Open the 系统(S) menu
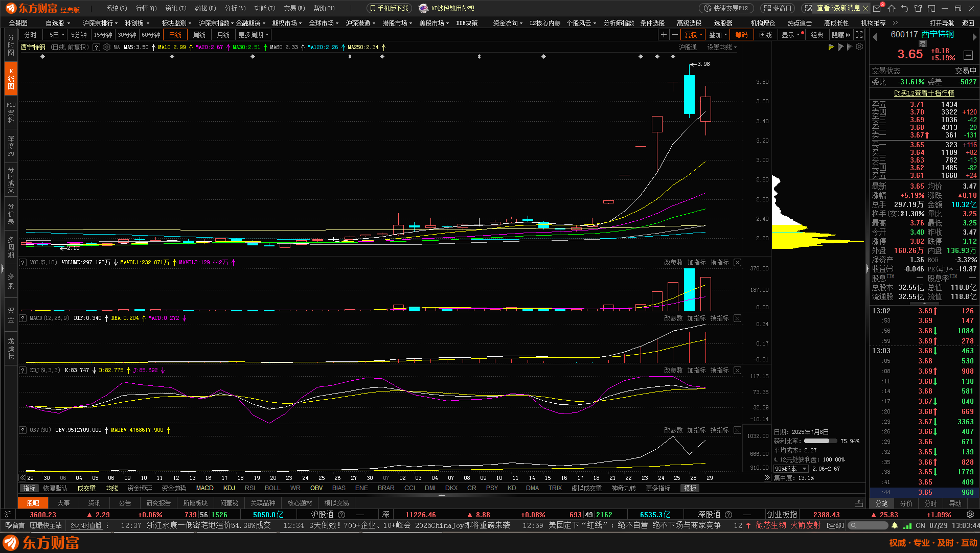980x553 pixels. [116, 8]
